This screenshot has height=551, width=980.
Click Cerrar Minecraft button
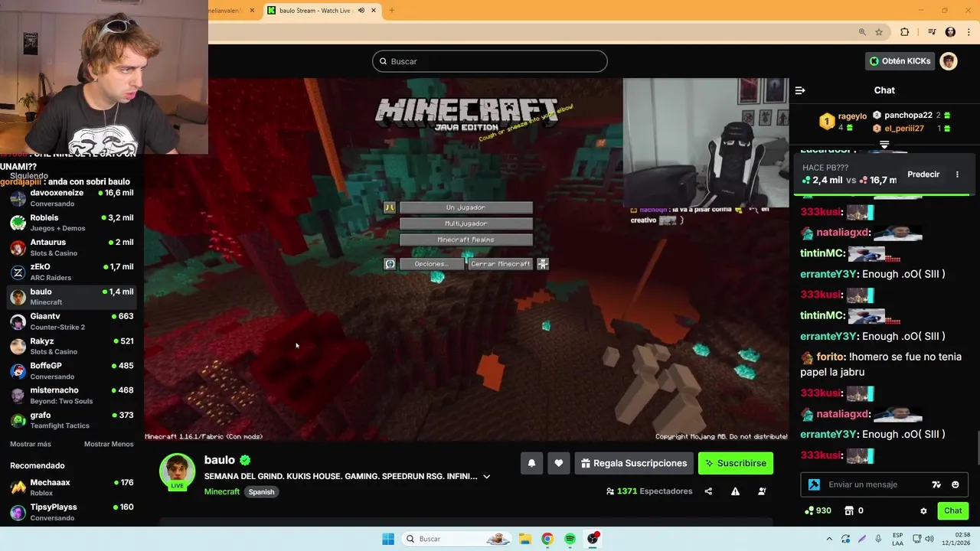click(500, 264)
